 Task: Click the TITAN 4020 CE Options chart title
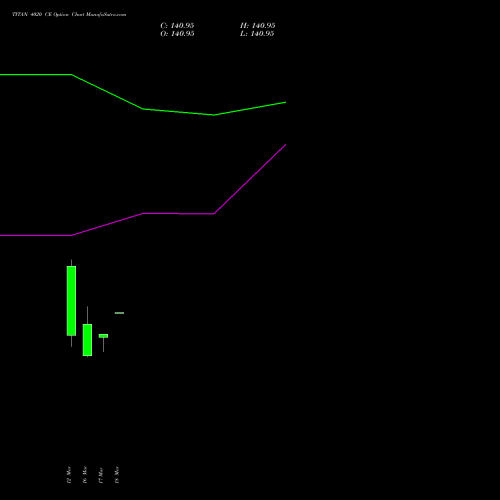click(x=69, y=15)
